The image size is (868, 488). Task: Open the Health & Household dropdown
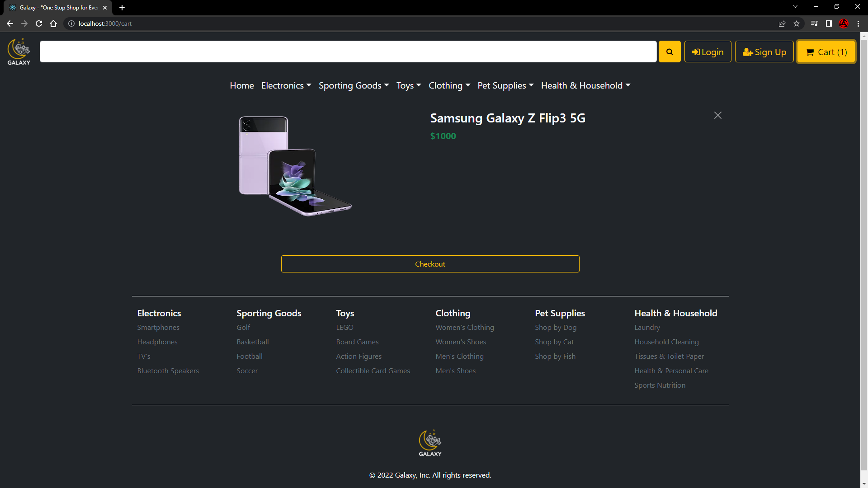click(585, 85)
